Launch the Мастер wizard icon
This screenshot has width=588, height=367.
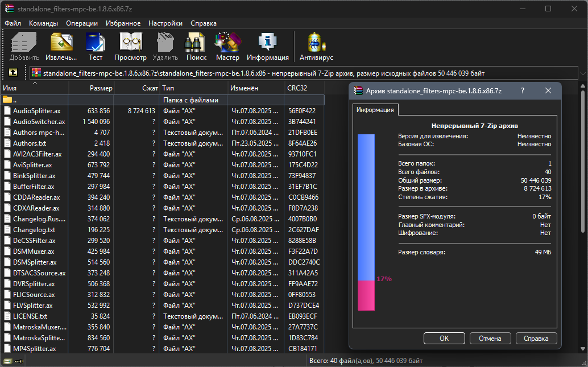pos(227,42)
